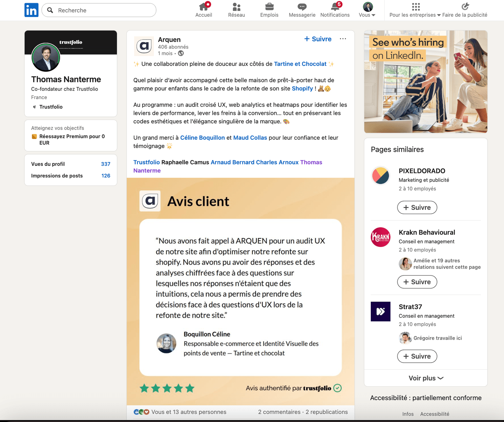Open Trustfolio mention in post
The image size is (504, 422).
click(146, 162)
